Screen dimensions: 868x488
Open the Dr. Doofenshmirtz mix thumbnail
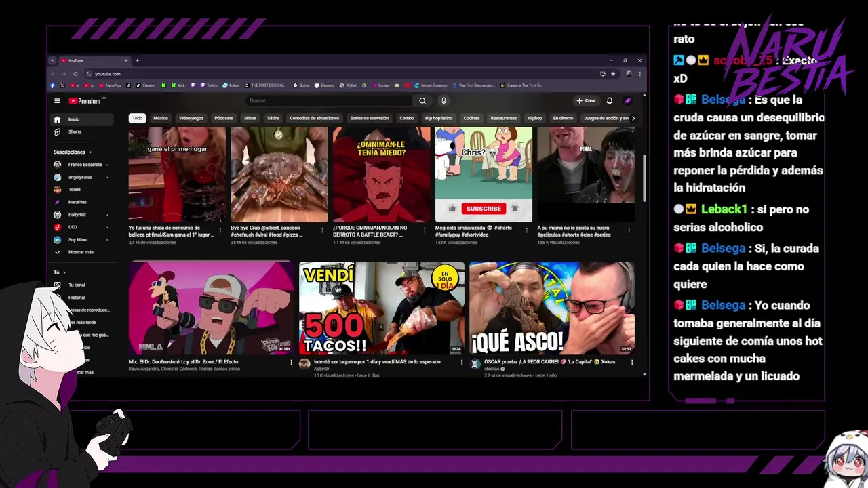(212, 308)
